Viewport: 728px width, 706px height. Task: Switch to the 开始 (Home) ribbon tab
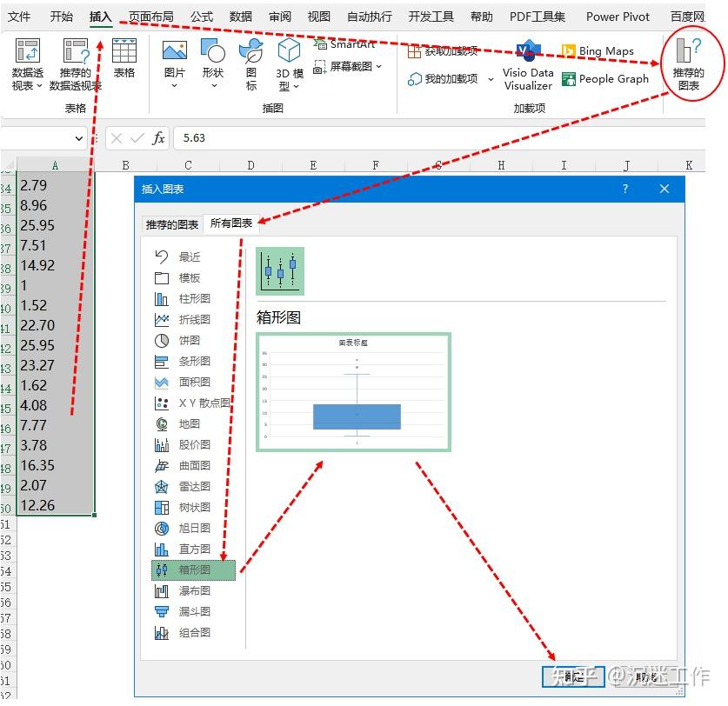pyautogui.click(x=61, y=17)
